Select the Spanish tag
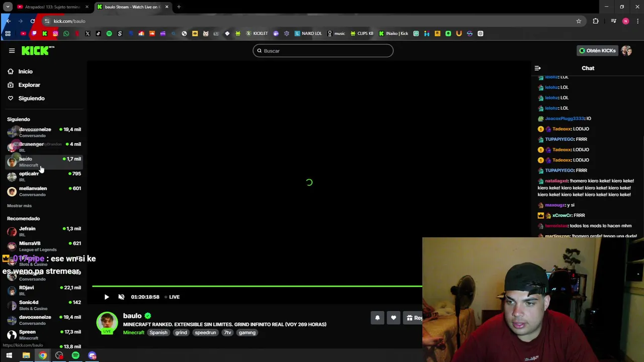644x362 pixels. tap(158, 332)
